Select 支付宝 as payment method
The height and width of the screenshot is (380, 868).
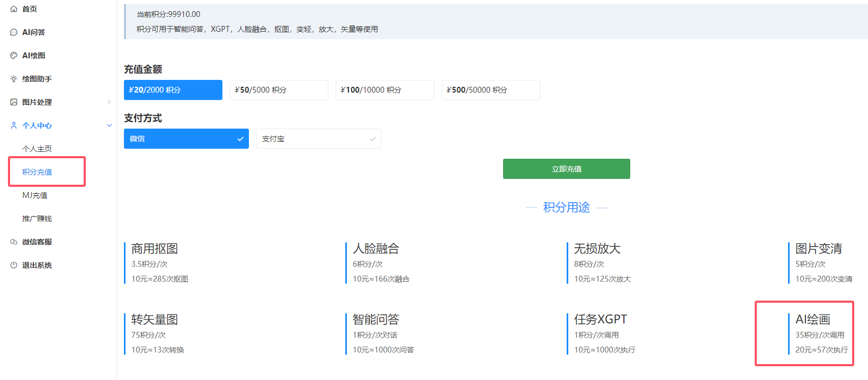[x=318, y=139]
